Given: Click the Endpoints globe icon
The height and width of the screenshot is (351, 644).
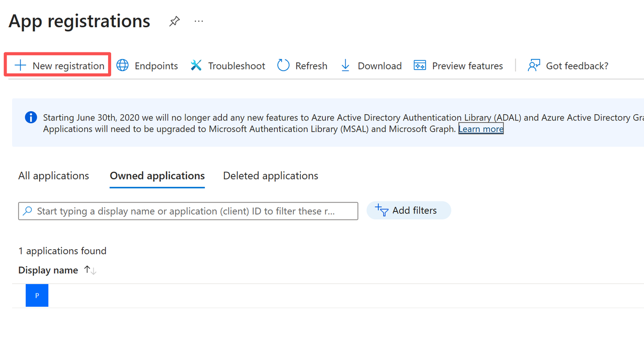Looking at the screenshot, I should (122, 65).
